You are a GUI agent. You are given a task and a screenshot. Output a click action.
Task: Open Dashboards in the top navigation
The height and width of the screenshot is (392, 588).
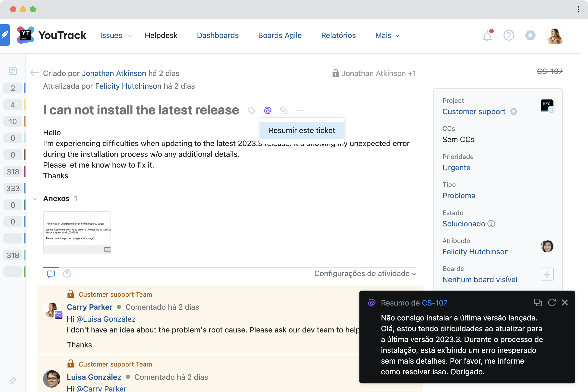(218, 36)
